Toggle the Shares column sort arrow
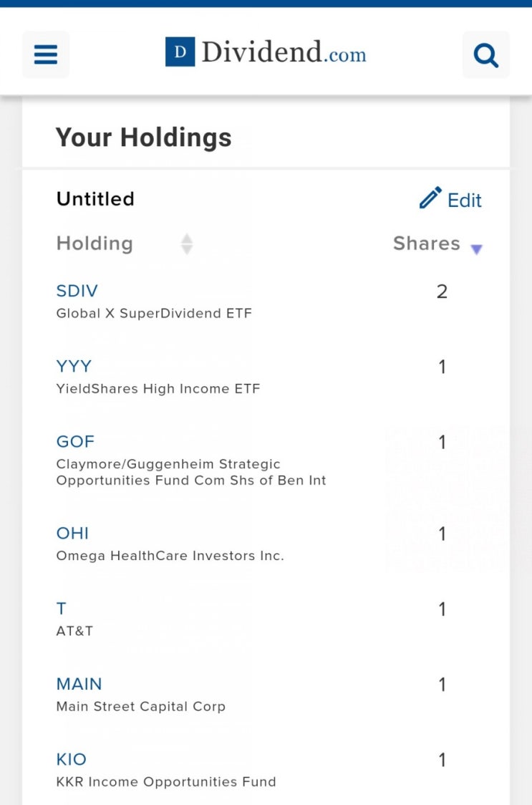This screenshot has height=805, width=532. click(477, 249)
